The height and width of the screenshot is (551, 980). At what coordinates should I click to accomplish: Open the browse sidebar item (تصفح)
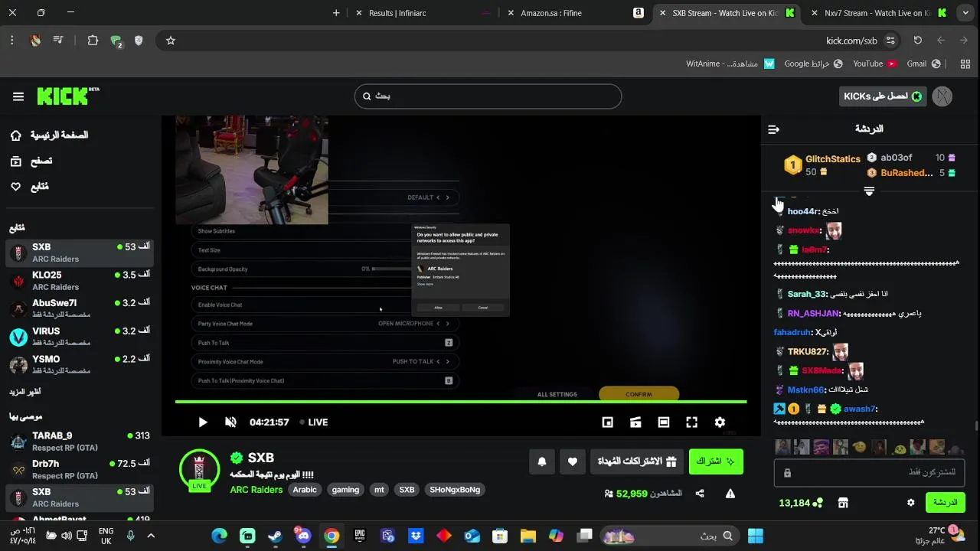pyautogui.click(x=31, y=161)
